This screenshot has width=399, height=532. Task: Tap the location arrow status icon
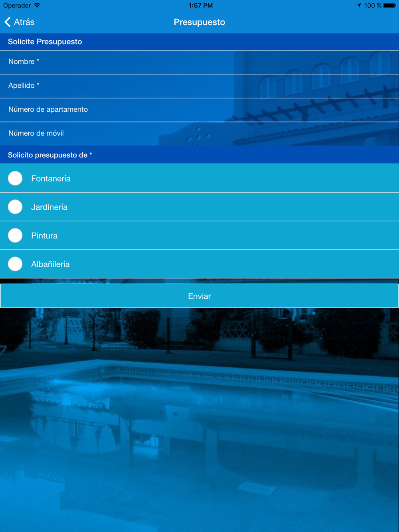click(359, 6)
